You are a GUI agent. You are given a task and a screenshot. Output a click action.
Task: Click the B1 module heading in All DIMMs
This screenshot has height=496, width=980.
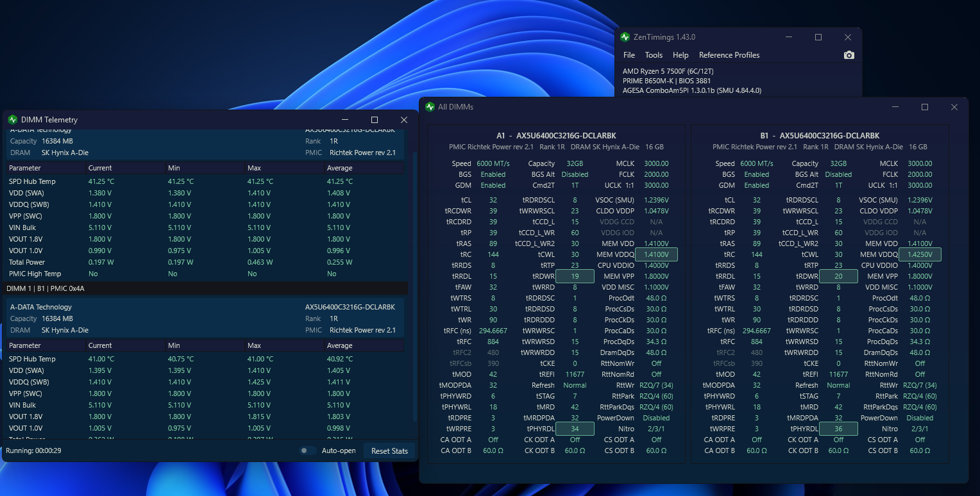[x=820, y=136]
